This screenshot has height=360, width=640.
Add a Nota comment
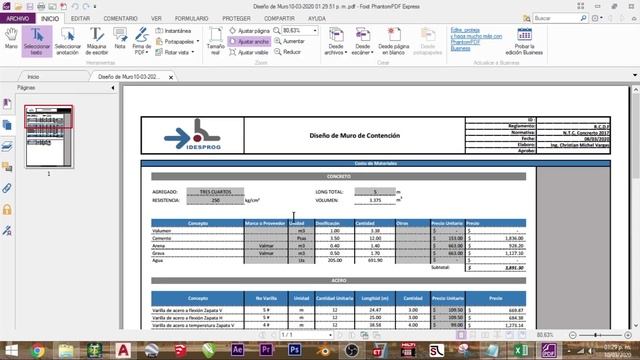coord(120,39)
